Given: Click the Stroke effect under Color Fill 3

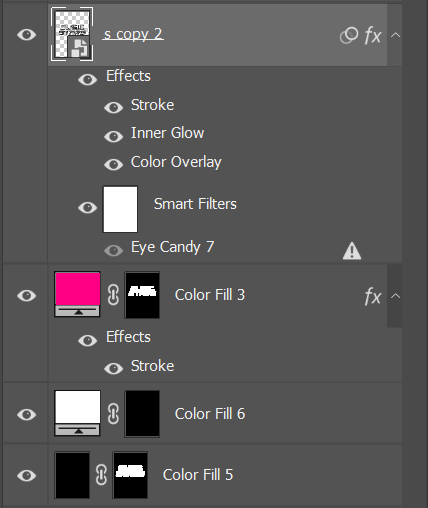Looking at the screenshot, I should pyautogui.click(x=152, y=366).
